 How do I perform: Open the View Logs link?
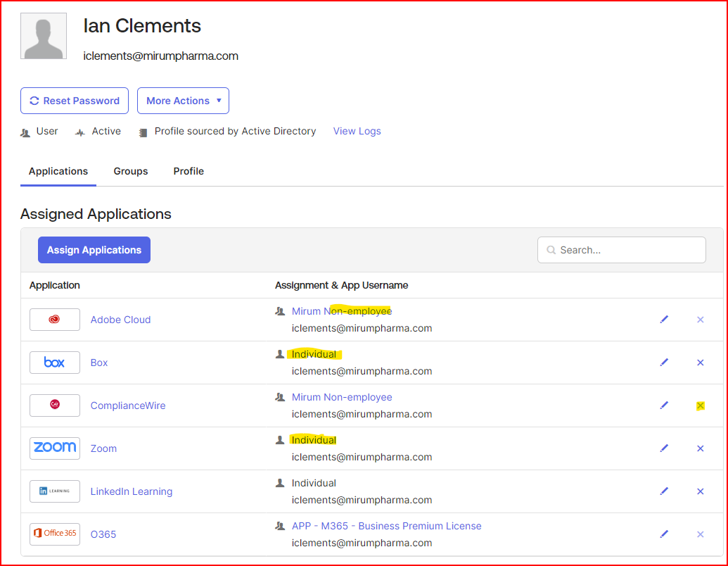(x=357, y=131)
